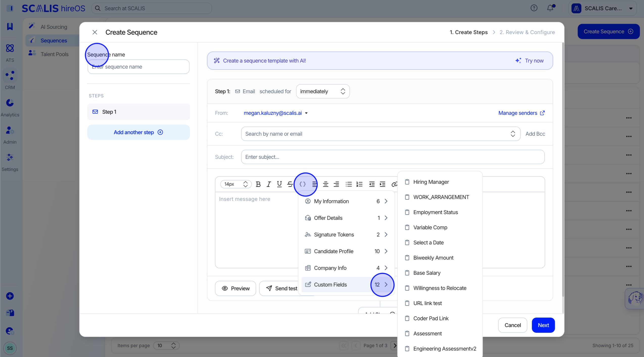This screenshot has width=644, height=357.
Task: Decrease indent in editor
Action: click(x=372, y=184)
